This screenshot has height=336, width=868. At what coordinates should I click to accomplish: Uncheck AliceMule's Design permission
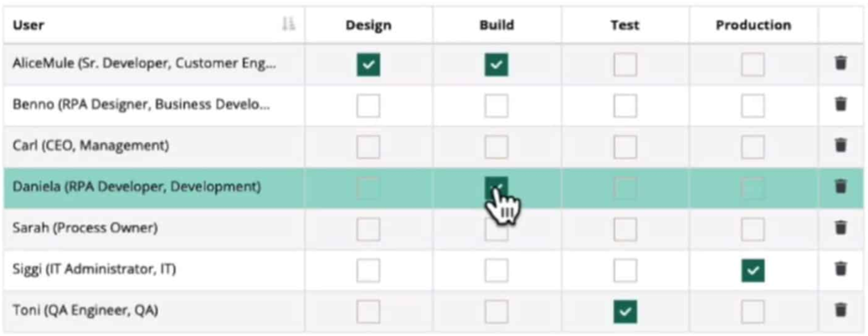point(368,65)
